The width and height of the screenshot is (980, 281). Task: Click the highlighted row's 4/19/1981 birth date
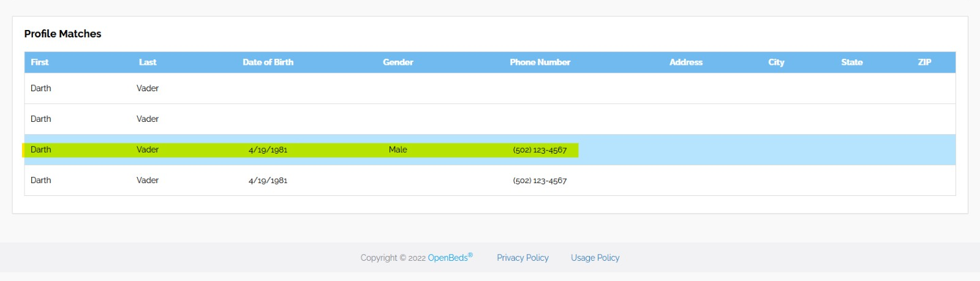coord(268,150)
